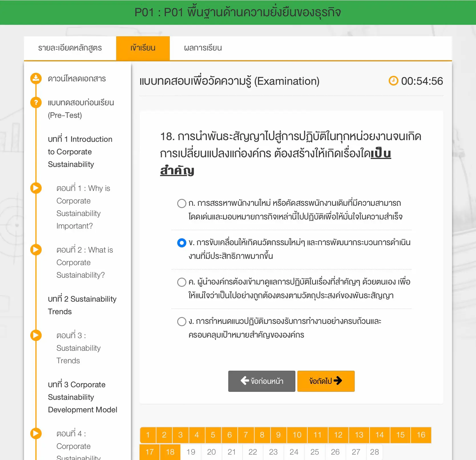Open the Pre-Test question mark icon
The height and width of the screenshot is (460, 476).
coord(36,102)
